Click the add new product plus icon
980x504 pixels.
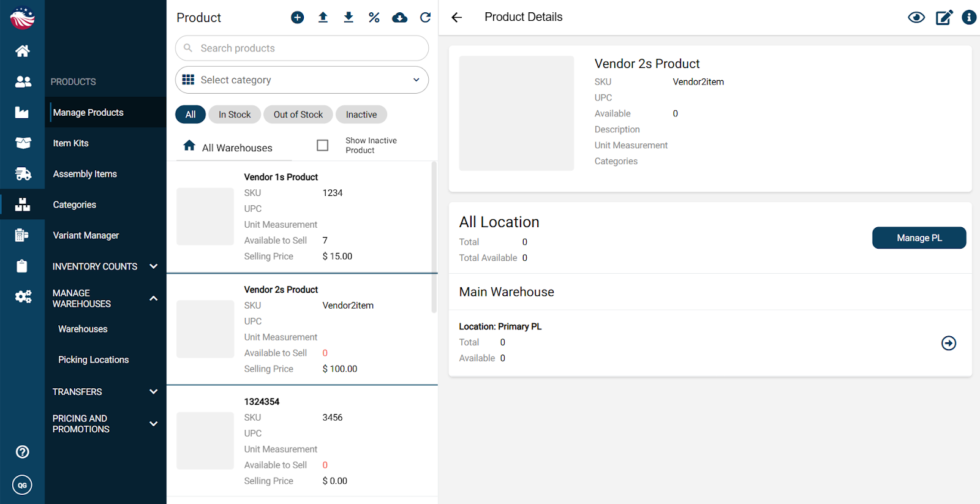(x=297, y=18)
